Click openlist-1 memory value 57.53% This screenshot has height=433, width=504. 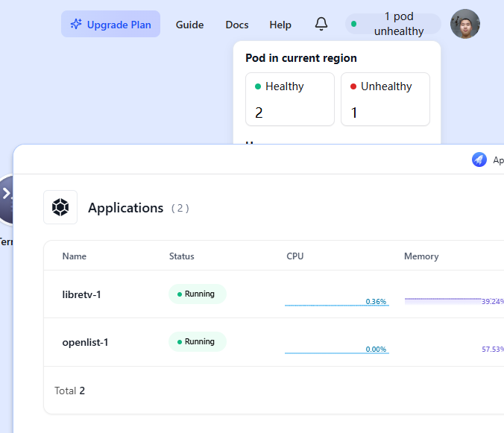point(493,350)
